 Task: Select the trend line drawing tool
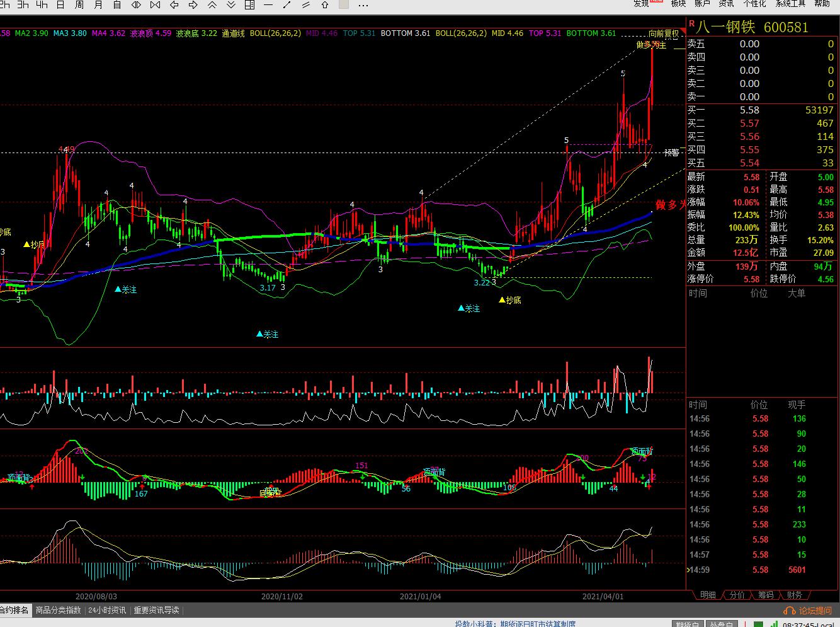288,4
